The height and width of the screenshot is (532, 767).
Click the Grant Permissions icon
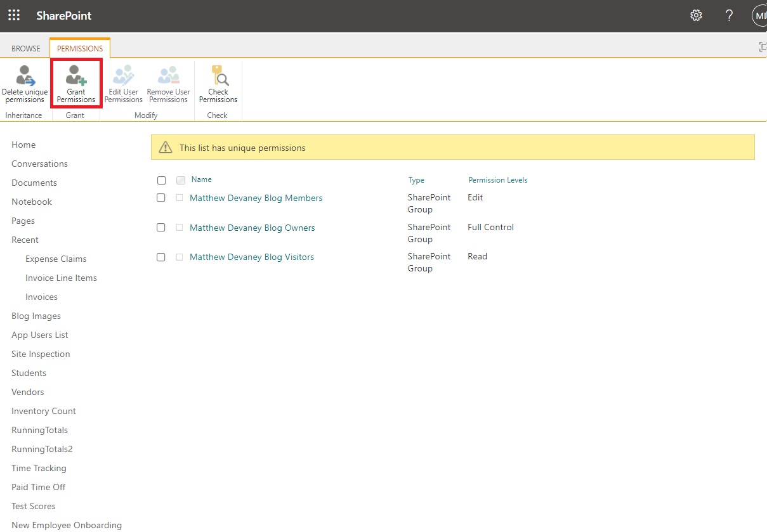click(x=76, y=82)
